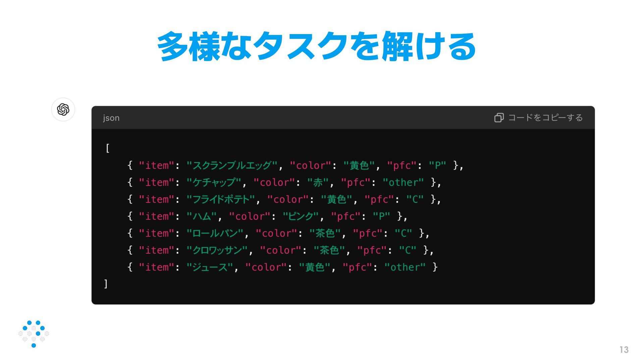
Task: Click the json language label
Action: (111, 118)
